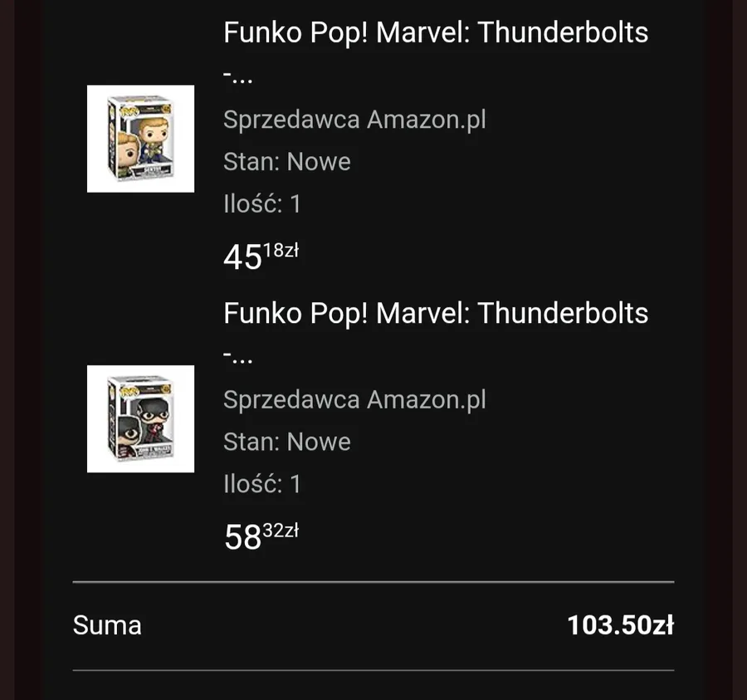This screenshot has height=700, width=747.
Task: Expand the first product's truncated title ellipsis
Action: 237,76
